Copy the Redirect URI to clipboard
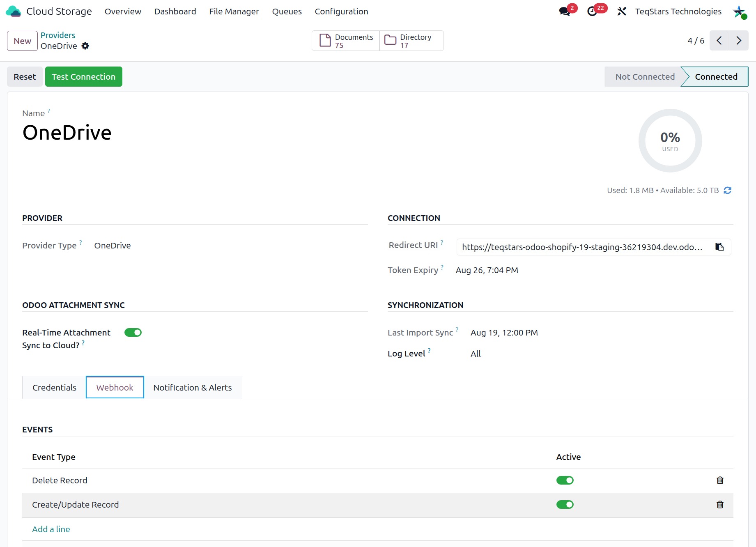 pos(719,247)
